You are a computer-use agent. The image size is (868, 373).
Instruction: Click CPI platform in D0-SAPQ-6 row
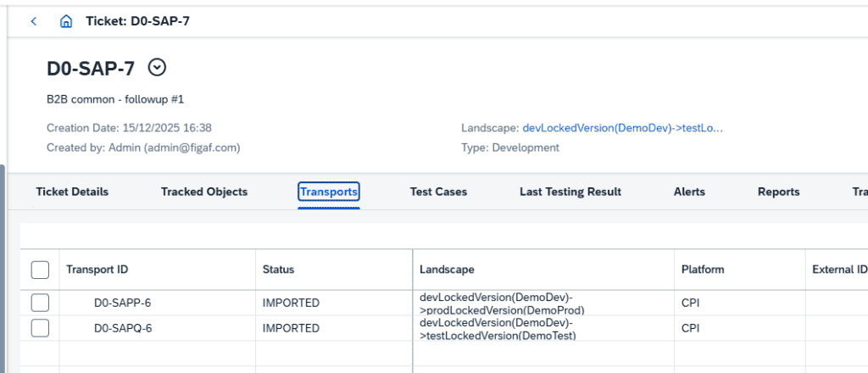click(690, 329)
